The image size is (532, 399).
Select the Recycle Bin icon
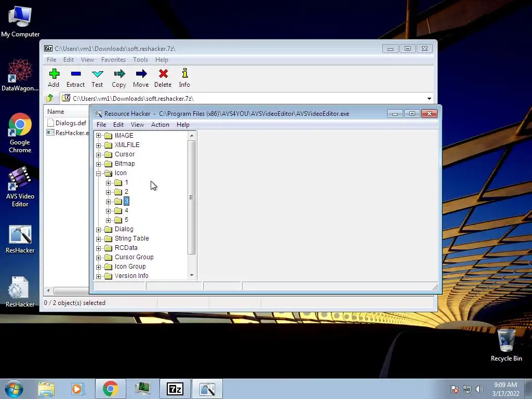tap(506, 345)
